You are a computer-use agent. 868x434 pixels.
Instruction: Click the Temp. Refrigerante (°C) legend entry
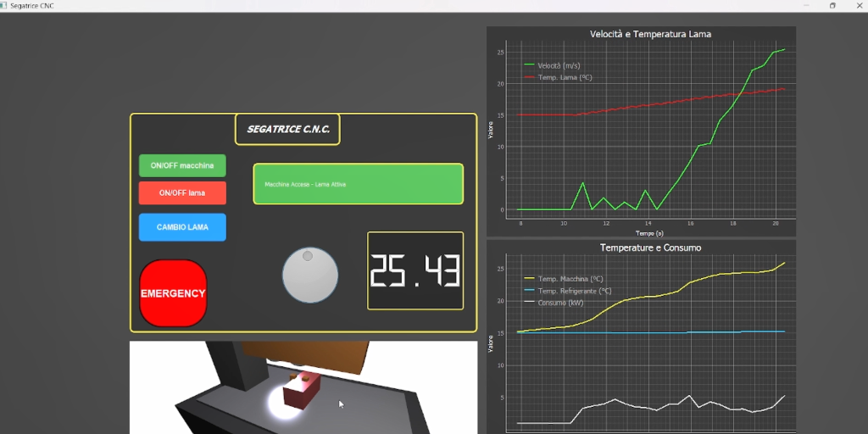tap(567, 292)
